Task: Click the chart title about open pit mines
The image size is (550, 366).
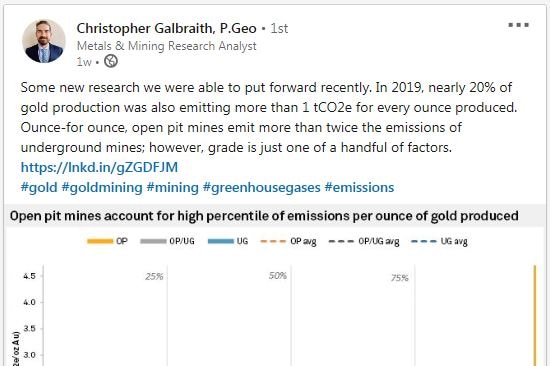Action: (x=264, y=216)
